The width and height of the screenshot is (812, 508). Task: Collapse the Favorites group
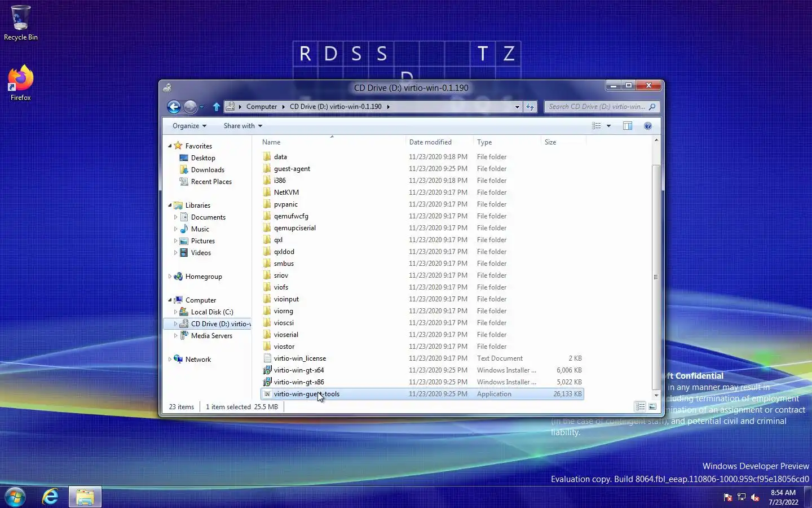pyautogui.click(x=170, y=146)
